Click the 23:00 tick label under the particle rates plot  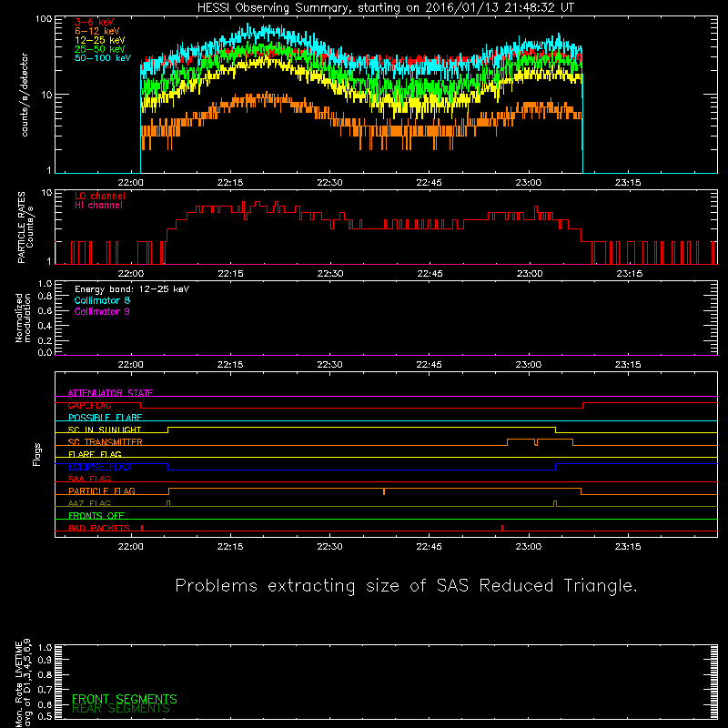point(530,274)
